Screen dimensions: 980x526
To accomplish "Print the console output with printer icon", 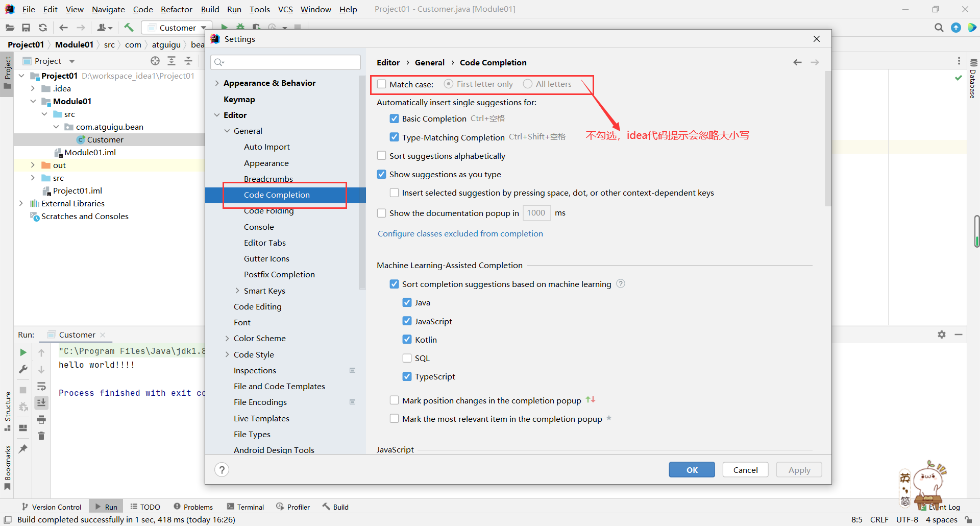I will pos(41,419).
